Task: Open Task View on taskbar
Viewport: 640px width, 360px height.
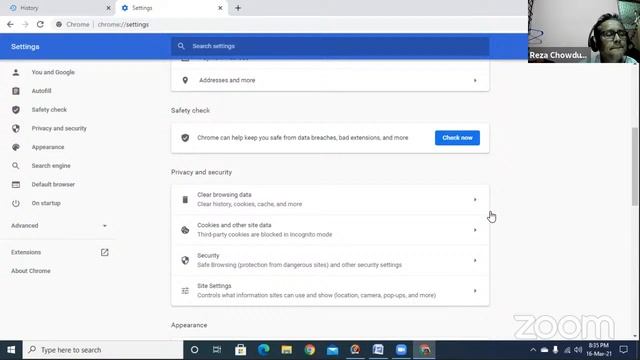Action: pos(217,350)
